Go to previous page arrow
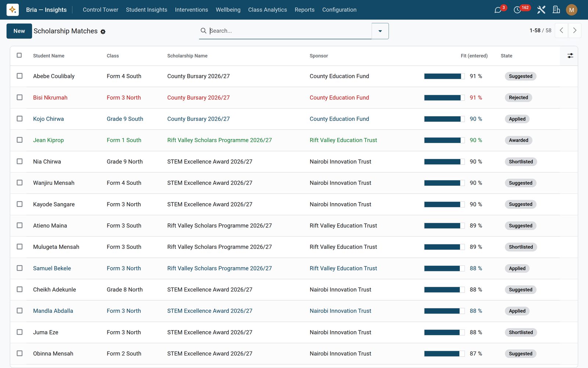The width and height of the screenshot is (588, 368). [x=561, y=31]
